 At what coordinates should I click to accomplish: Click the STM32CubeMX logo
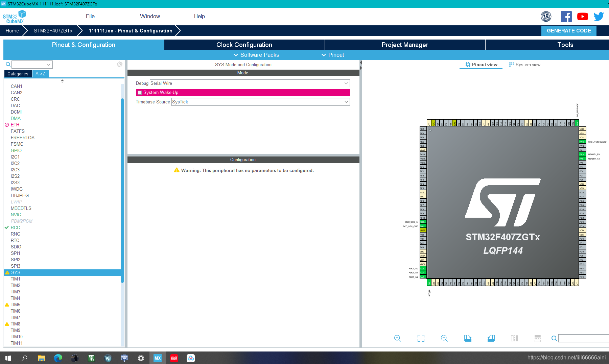coord(15,17)
